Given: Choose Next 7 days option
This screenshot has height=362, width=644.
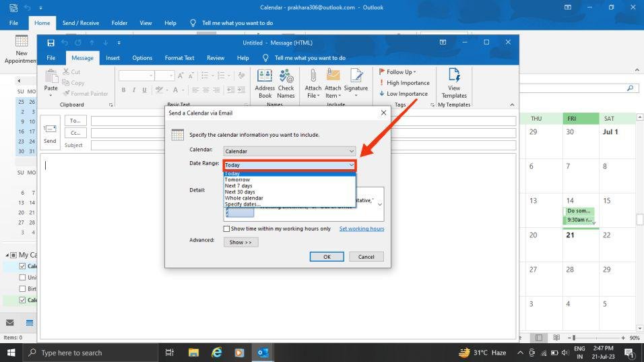Looking at the screenshot, I should (x=238, y=186).
